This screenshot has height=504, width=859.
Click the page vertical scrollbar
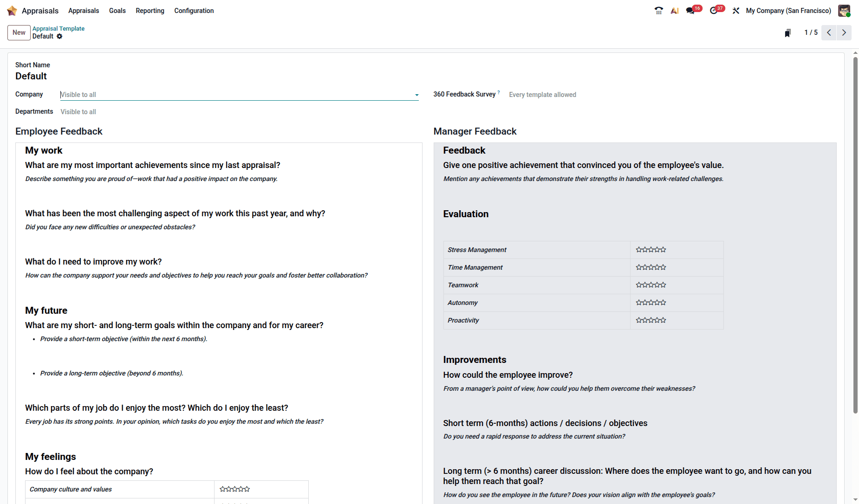[x=855, y=234]
